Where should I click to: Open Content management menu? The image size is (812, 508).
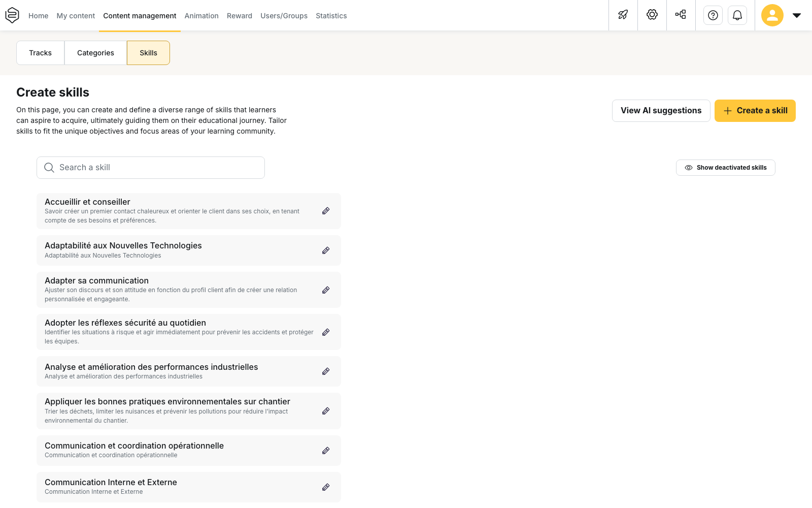pos(140,16)
